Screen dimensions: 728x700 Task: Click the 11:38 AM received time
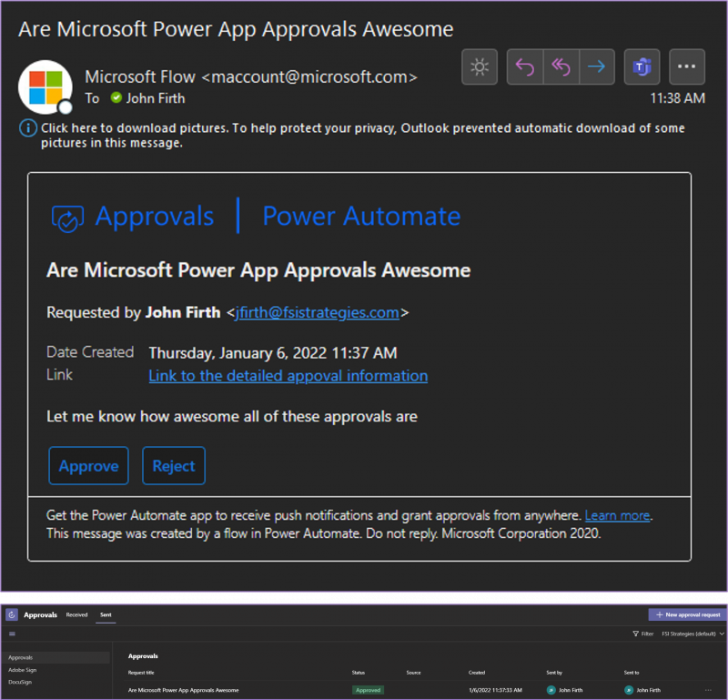(x=677, y=98)
